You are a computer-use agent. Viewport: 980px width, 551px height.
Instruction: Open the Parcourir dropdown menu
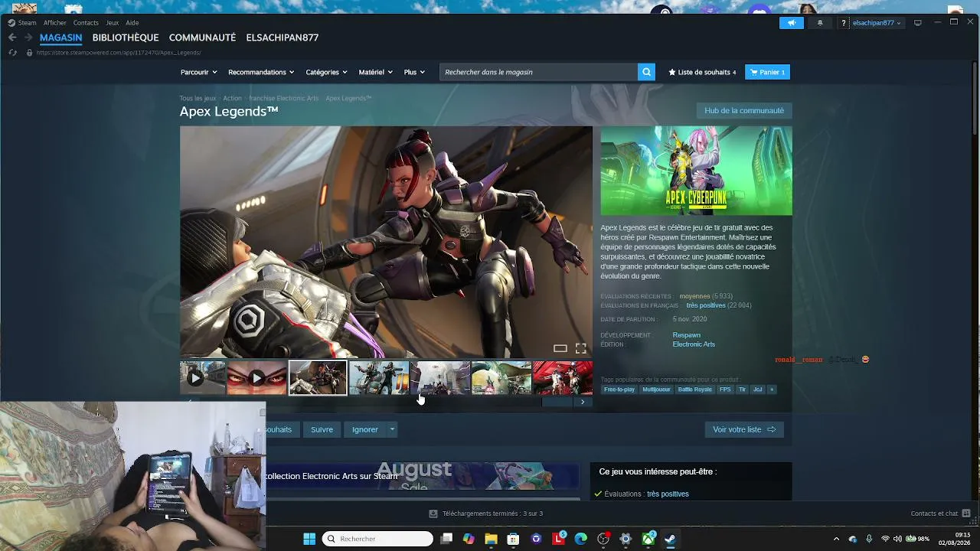[199, 72]
